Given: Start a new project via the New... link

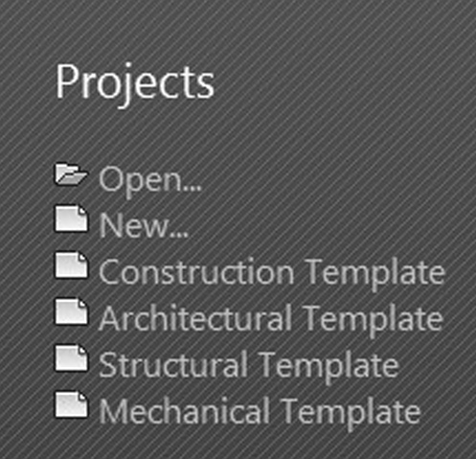Looking at the screenshot, I should 144,225.
